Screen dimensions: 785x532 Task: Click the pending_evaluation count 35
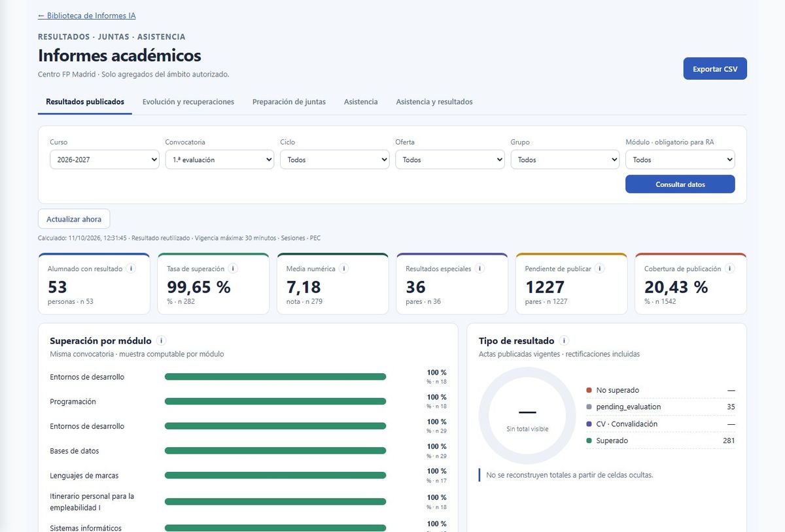click(731, 407)
